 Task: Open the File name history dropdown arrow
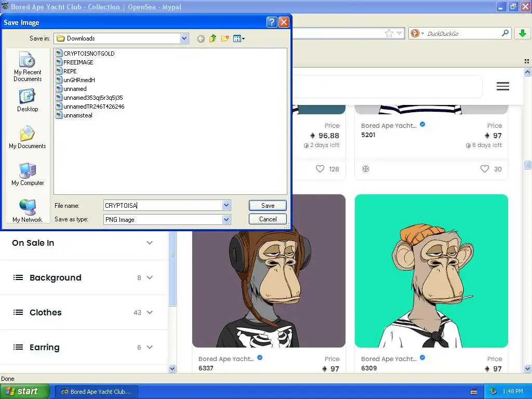pyautogui.click(x=227, y=205)
